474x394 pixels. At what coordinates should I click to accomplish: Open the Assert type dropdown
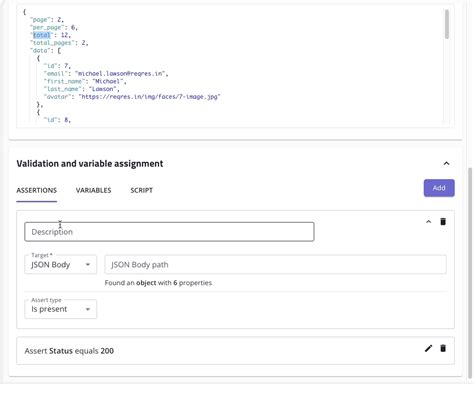(61, 309)
